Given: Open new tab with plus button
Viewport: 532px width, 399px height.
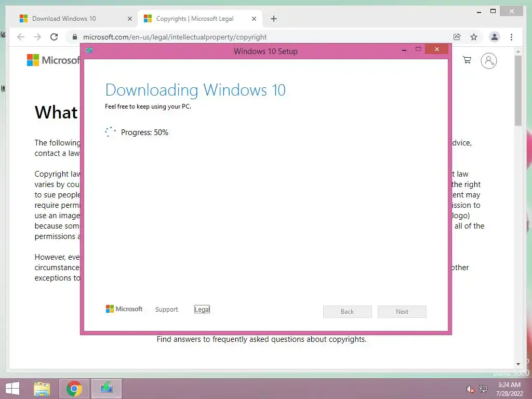Looking at the screenshot, I should tap(274, 19).
